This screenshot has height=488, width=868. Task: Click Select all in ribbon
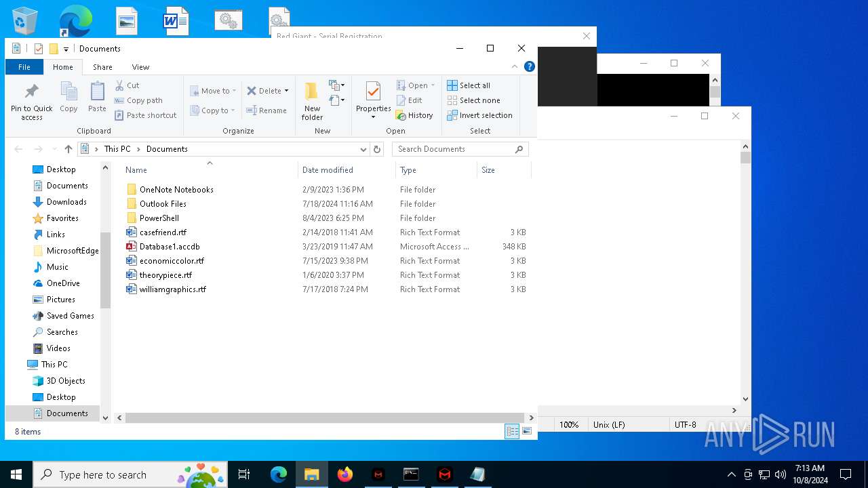point(468,85)
